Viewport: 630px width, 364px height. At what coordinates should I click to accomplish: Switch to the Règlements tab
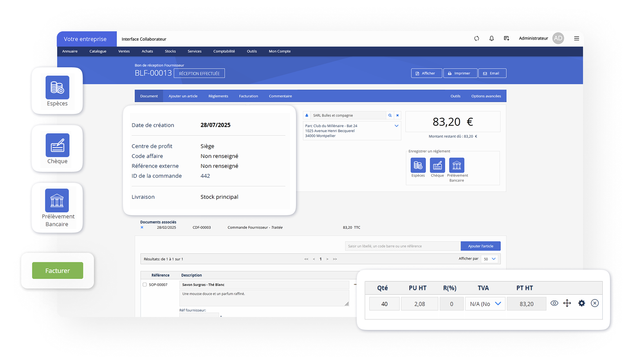tap(218, 96)
